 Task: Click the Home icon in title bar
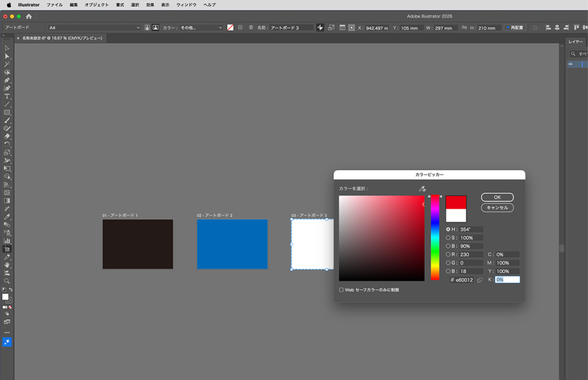pos(29,17)
